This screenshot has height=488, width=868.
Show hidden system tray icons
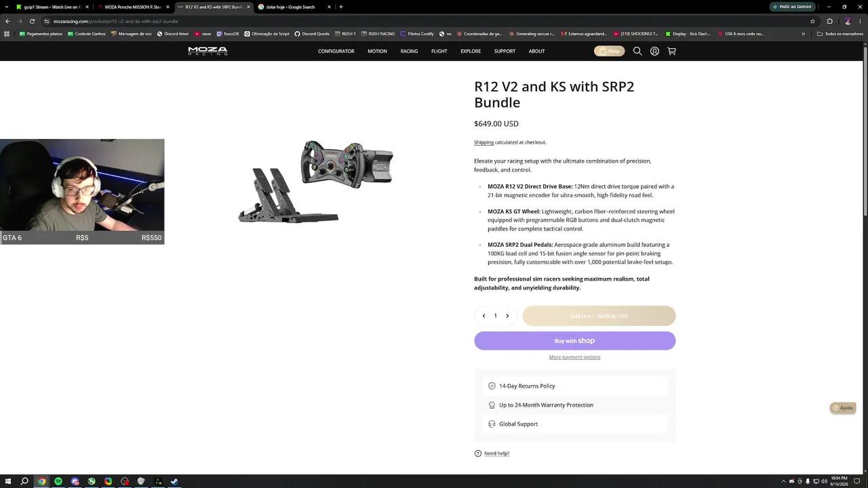tap(783, 481)
